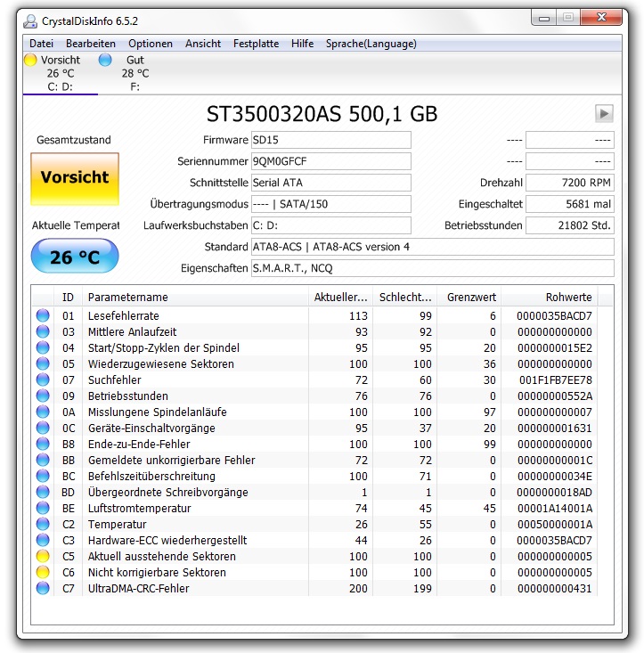Click the Betriebsstunden field 21802 Std.
The width and height of the screenshot is (644, 653).
[570, 225]
